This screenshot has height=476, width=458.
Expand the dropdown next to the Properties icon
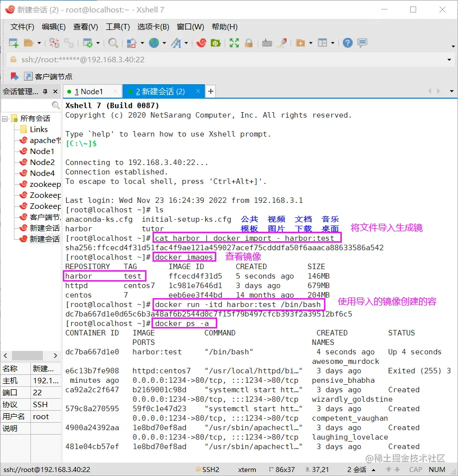click(x=98, y=43)
